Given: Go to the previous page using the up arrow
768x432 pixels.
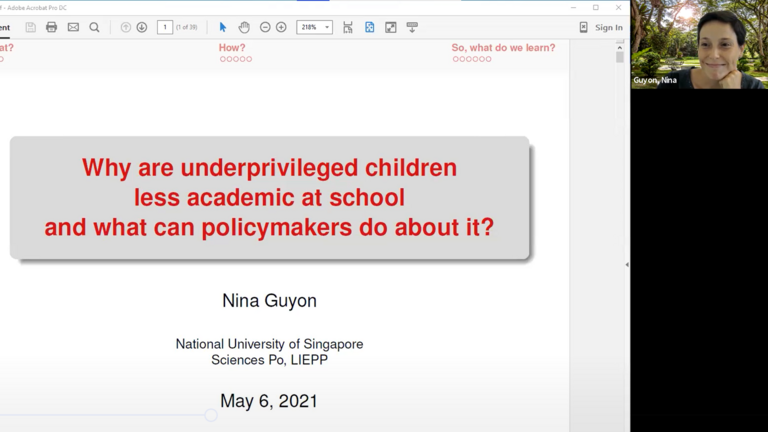Looking at the screenshot, I should pyautogui.click(x=126, y=27).
